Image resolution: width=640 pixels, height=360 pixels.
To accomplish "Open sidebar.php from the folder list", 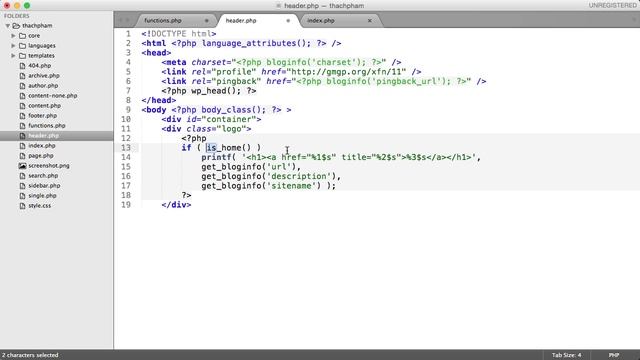I will [x=44, y=186].
